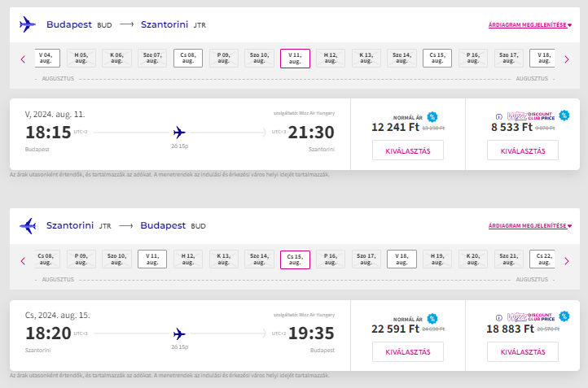The height and width of the screenshot is (388, 588).
Task: Select return date V 11 aug.
Action: click(x=152, y=259)
